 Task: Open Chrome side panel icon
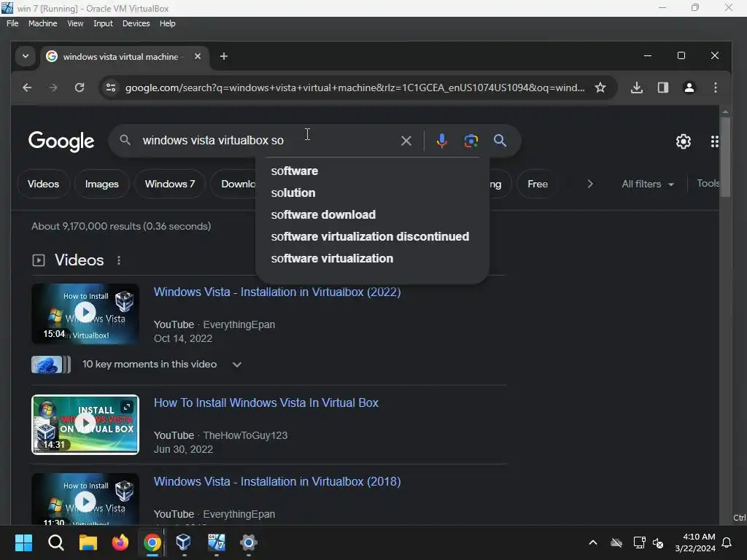point(662,87)
